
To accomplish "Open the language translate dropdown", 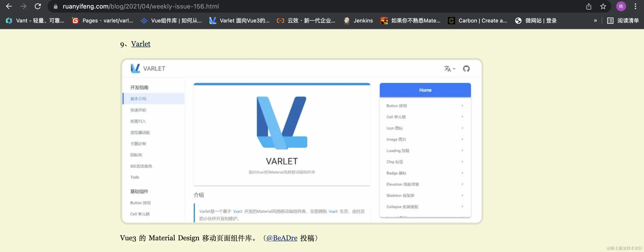I will coord(449,69).
